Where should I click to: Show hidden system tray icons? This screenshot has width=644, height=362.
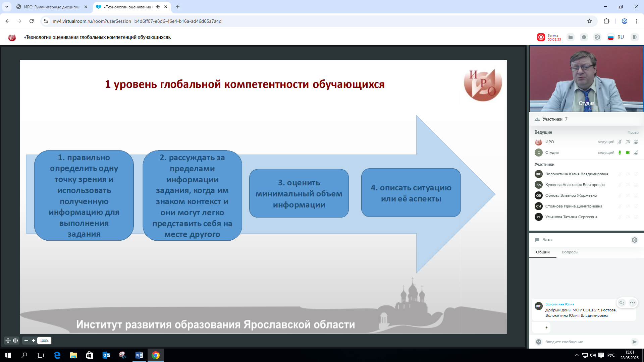577,355
